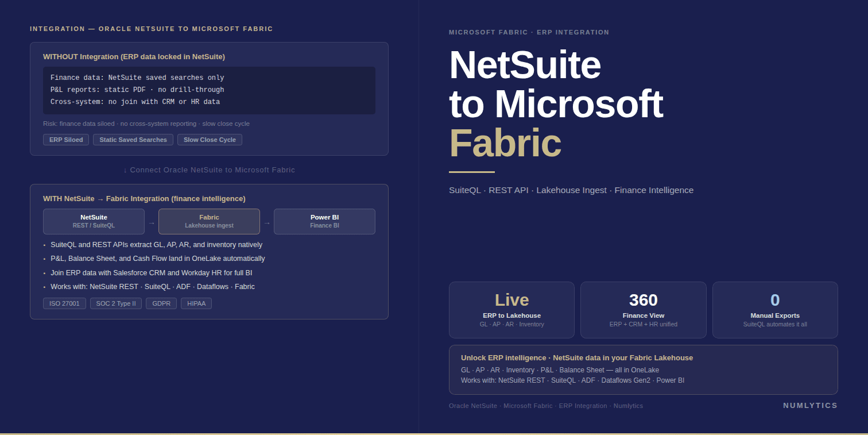Click the 'SuiteQL and REST APIs extract GL' bullet
868x435 pixels.
[156, 245]
